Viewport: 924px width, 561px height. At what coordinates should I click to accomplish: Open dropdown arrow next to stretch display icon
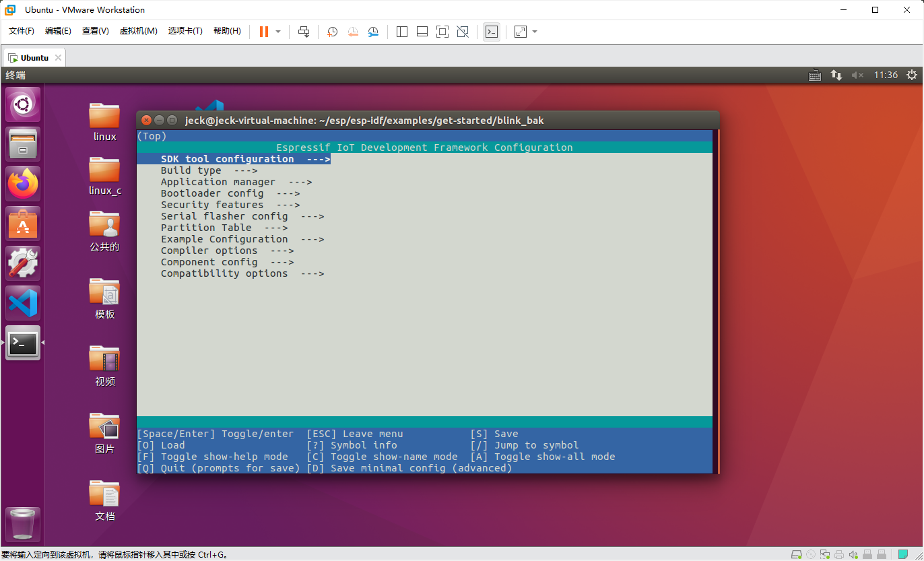point(535,32)
